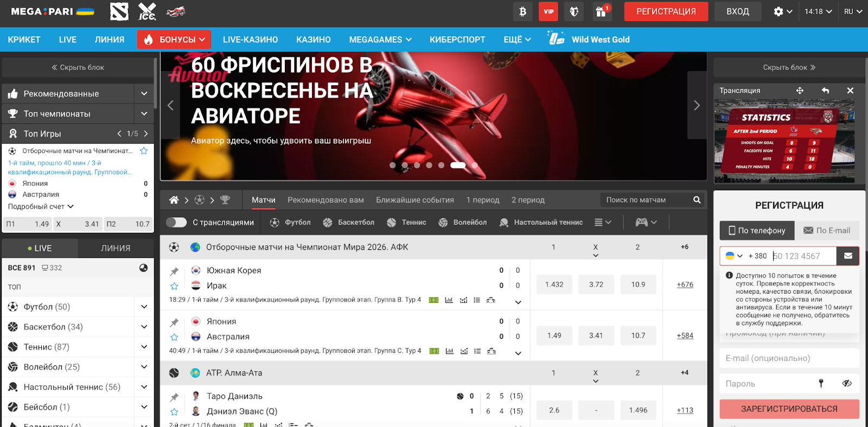Add sidebar qualifier match to favorites star
The image size is (868, 427).
(x=144, y=151)
